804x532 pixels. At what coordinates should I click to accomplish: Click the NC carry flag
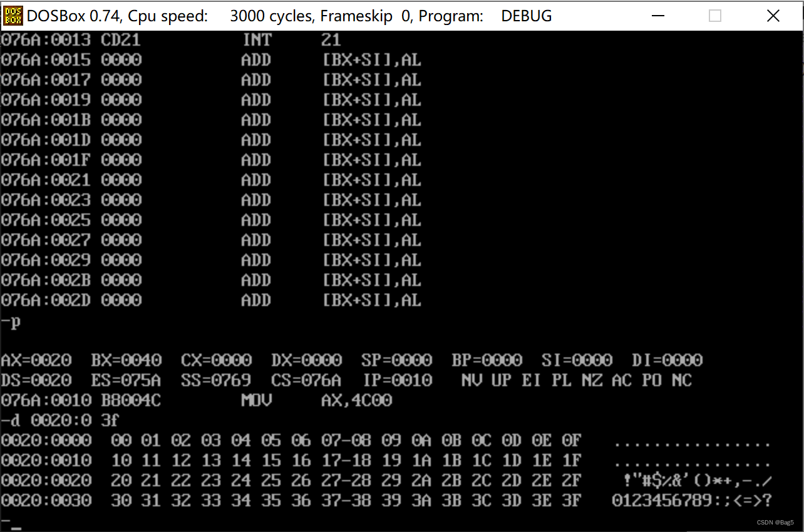pyautogui.click(x=682, y=381)
